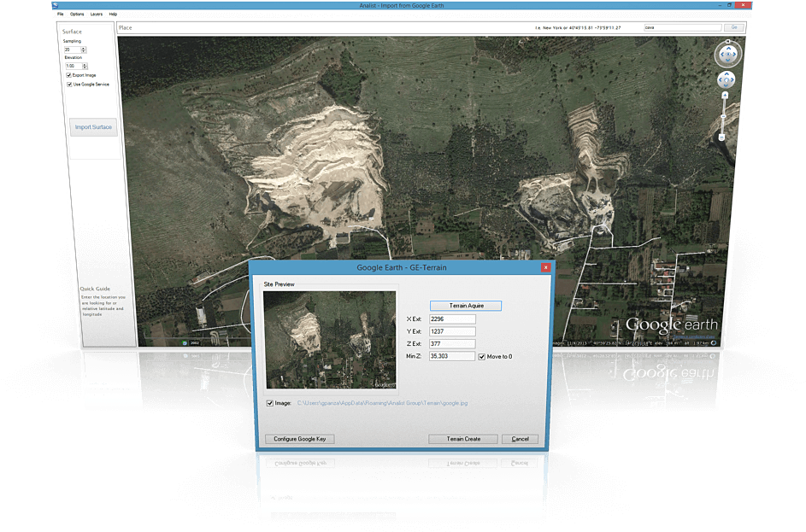Disable the Export Image checkbox
The height and width of the screenshot is (532, 806).
(x=68, y=75)
